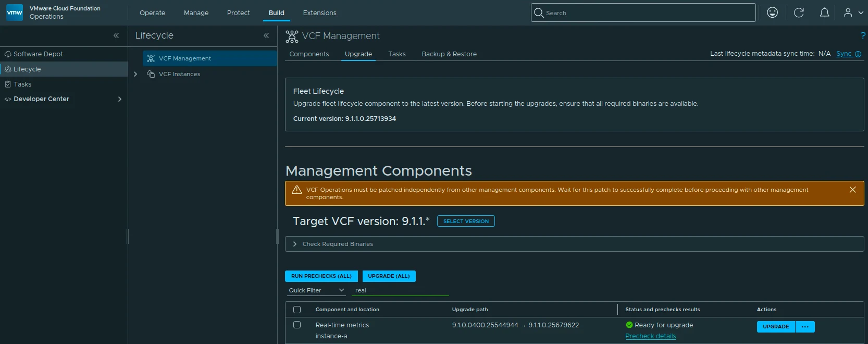Open the notifications bell icon
Image resolution: width=868 pixels, height=344 pixels.
click(824, 13)
